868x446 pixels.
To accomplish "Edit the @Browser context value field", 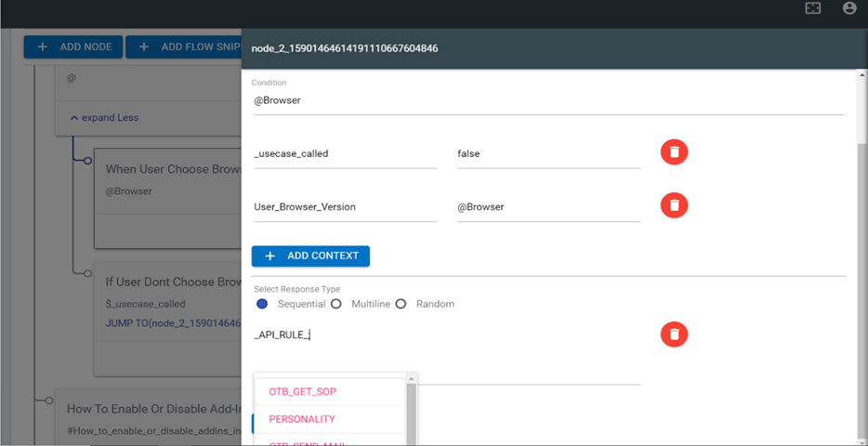I will 548,207.
